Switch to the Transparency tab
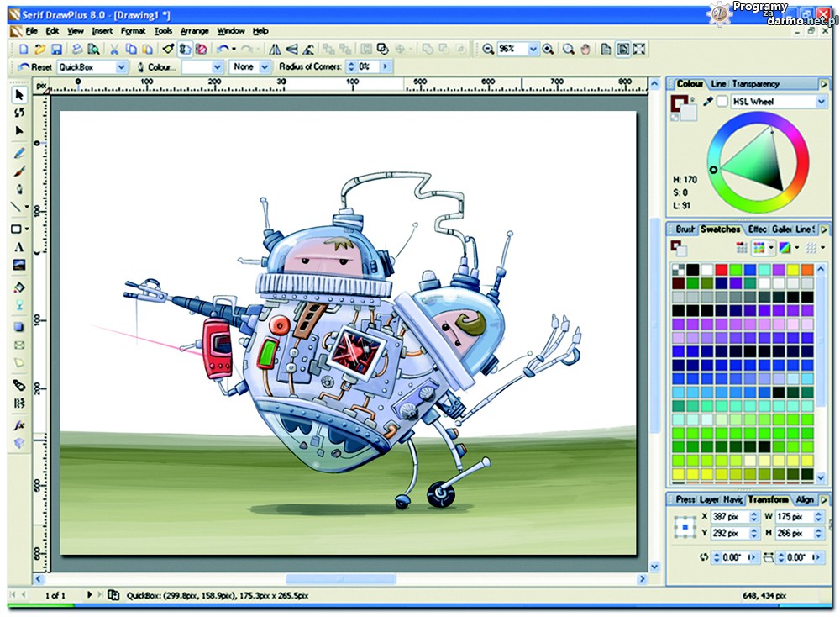The height and width of the screenshot is (617, 840). point(755,84)
